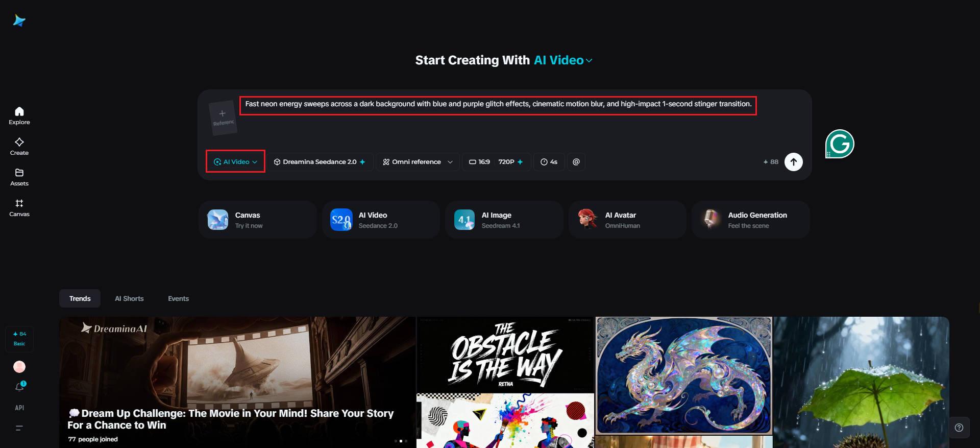Click the 88 credits cost indicator

(x=771, y=162)
